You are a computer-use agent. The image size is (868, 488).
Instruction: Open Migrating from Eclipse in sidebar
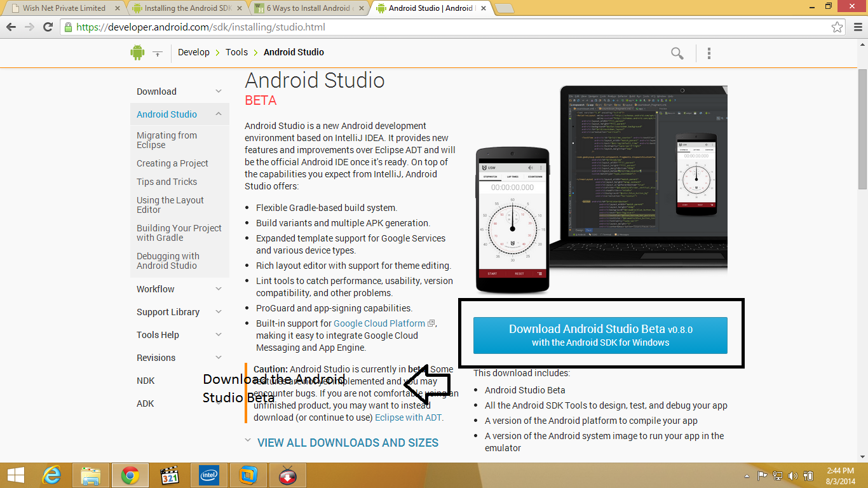[x=166, y=140]
